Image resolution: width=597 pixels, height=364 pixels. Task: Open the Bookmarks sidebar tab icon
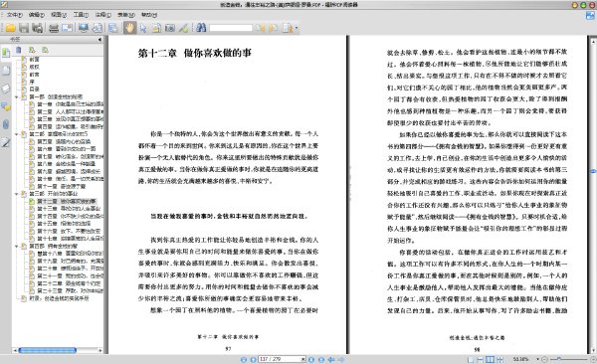6,53
